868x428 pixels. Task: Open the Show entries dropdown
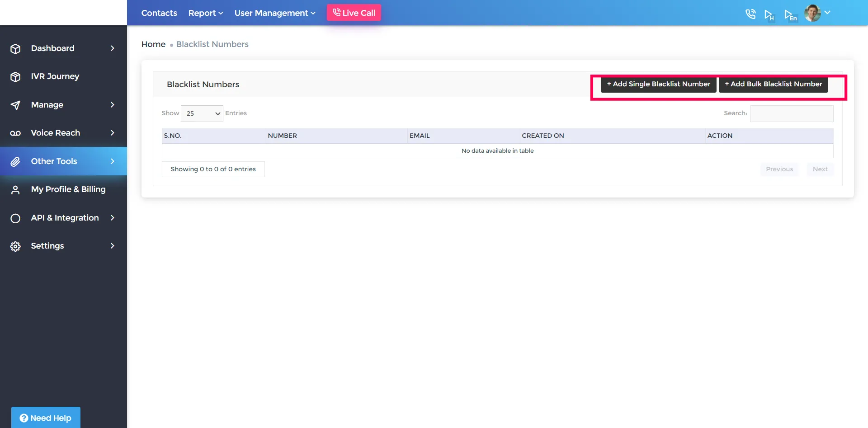pos(202,113)
